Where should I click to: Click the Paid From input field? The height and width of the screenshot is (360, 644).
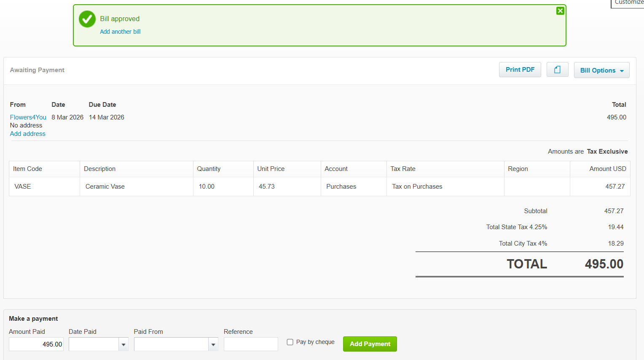pyautogui.click(x=172, y=344)
